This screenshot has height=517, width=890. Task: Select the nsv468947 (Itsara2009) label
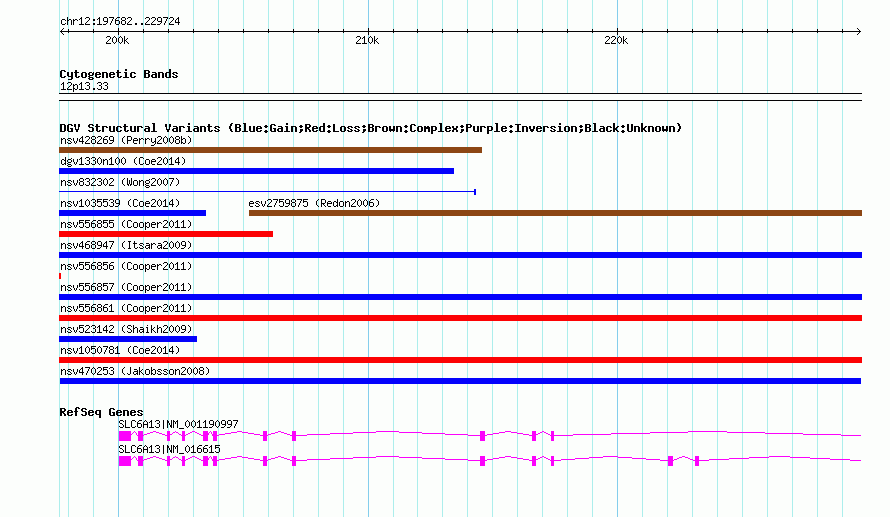[x=126, y=245]
